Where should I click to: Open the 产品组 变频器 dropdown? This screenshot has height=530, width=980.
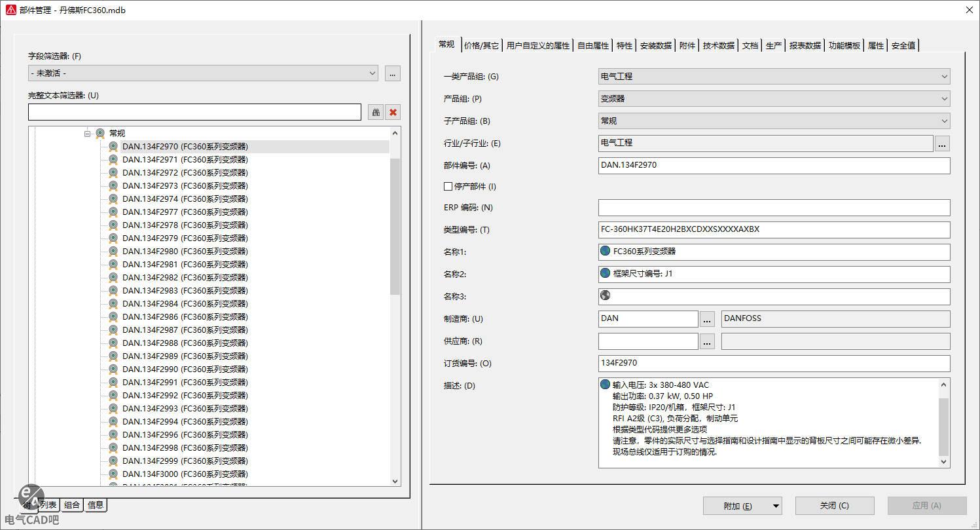pos(774,99)
